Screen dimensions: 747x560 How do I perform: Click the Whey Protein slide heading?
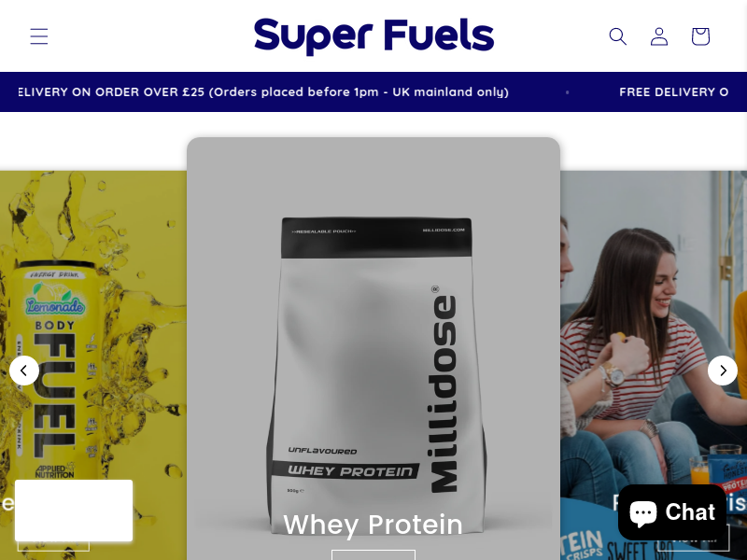coord(373,525)
